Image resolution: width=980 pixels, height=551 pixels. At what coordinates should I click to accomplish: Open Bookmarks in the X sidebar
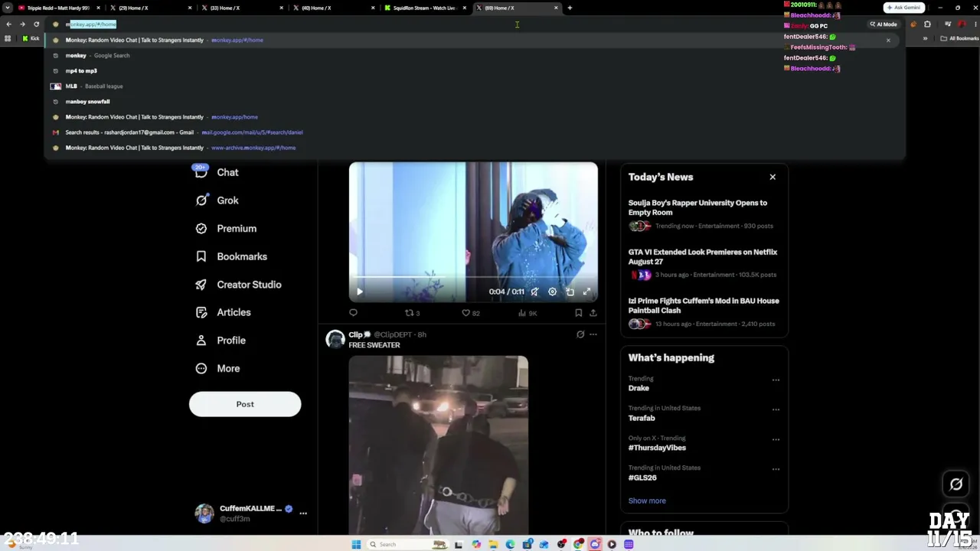pyautogui.click(x=231, y=256)
